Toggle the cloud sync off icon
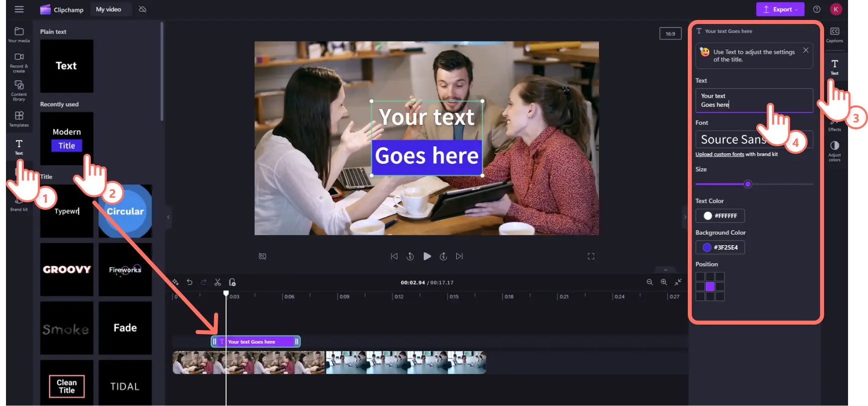This screenshot has height=406, width=868. [x=142, y=9]
